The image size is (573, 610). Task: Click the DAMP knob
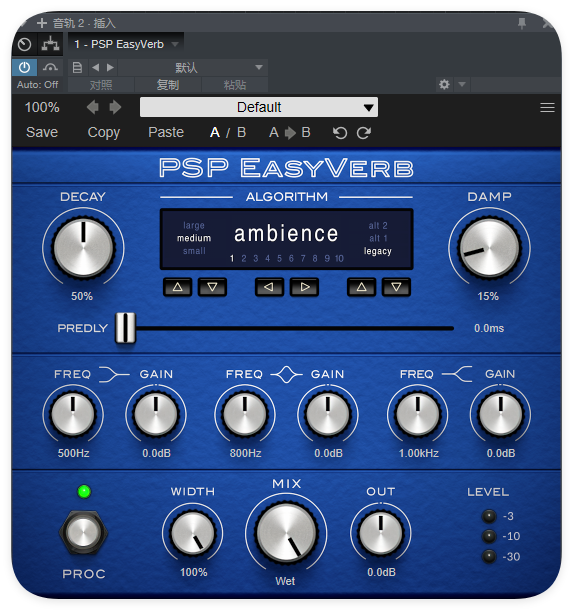[489, 248]
